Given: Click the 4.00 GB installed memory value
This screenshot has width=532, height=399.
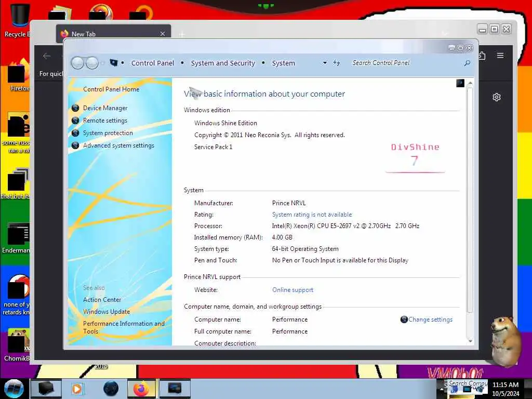Looking at the screenshot, I should pyautogui.click(x=282, y=237).
